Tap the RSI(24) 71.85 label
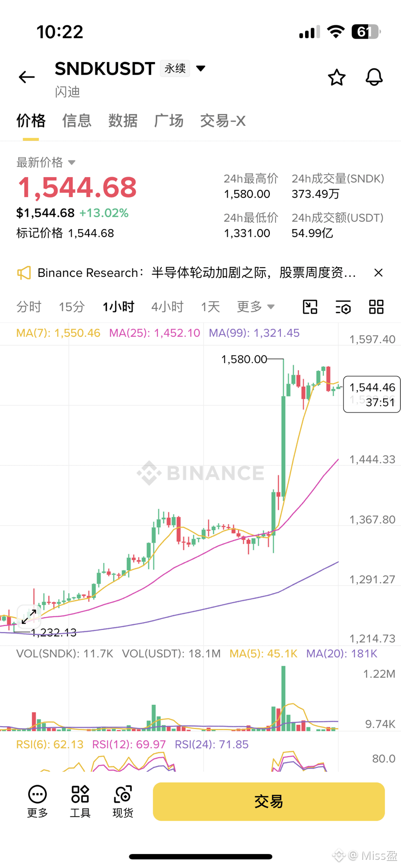 pos(212,745)
